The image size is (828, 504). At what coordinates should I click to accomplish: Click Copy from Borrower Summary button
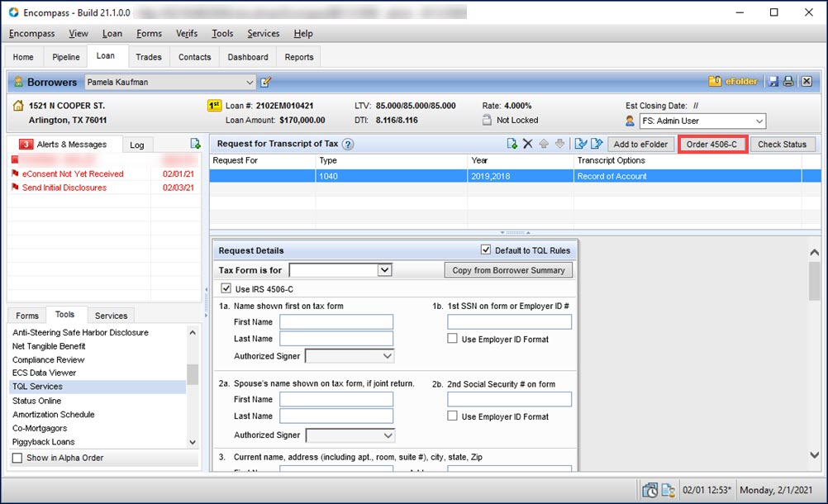point(508,270)
